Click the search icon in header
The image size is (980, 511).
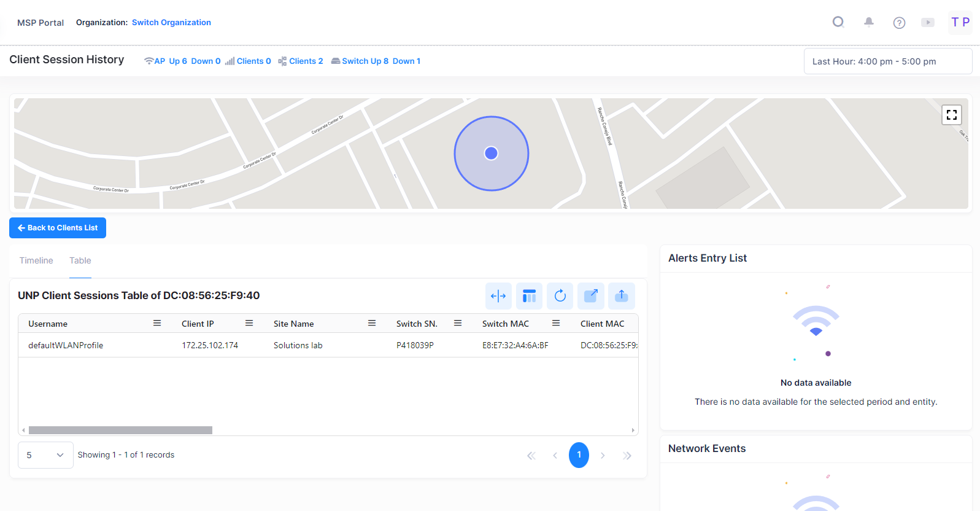[x=838, y=22]
